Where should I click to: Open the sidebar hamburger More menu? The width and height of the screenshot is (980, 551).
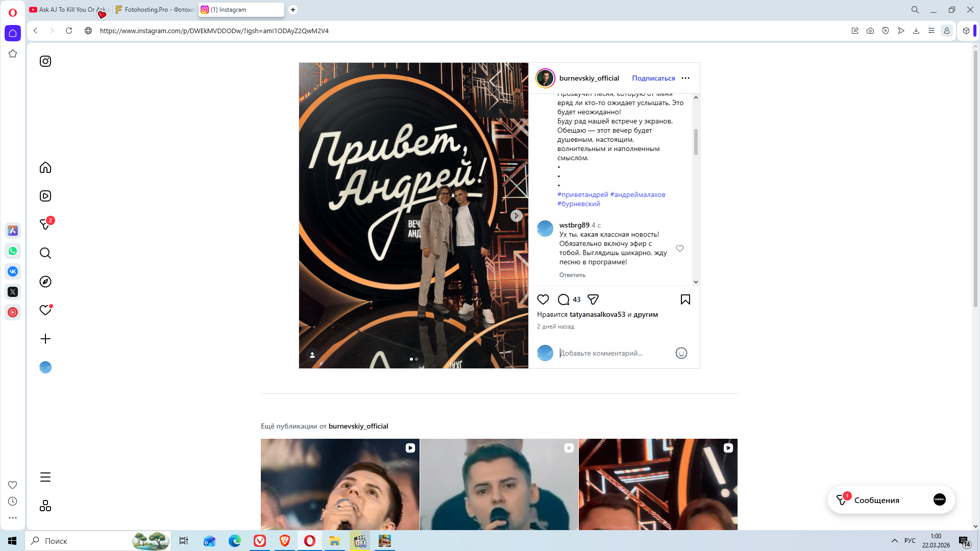click(45, 477)
